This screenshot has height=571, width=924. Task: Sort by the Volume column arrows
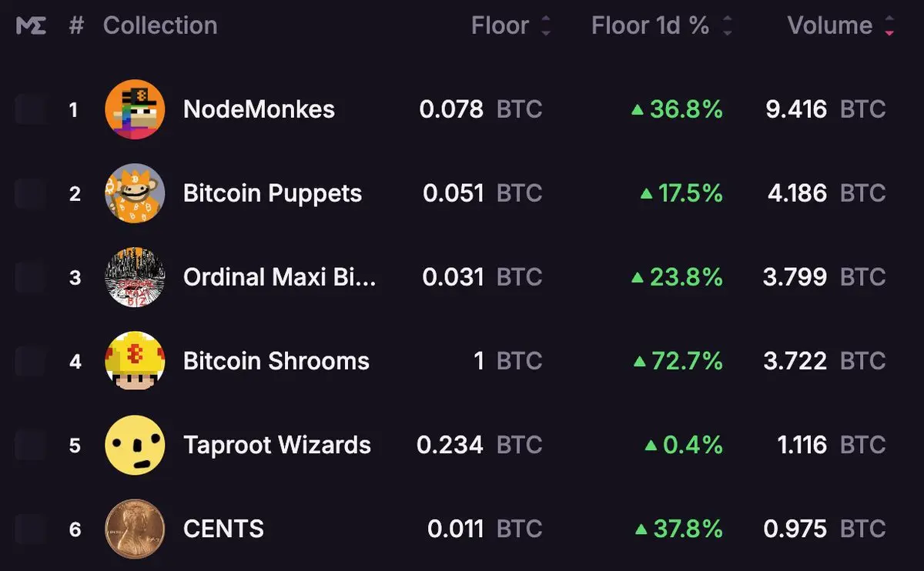[x=890, y=26]
